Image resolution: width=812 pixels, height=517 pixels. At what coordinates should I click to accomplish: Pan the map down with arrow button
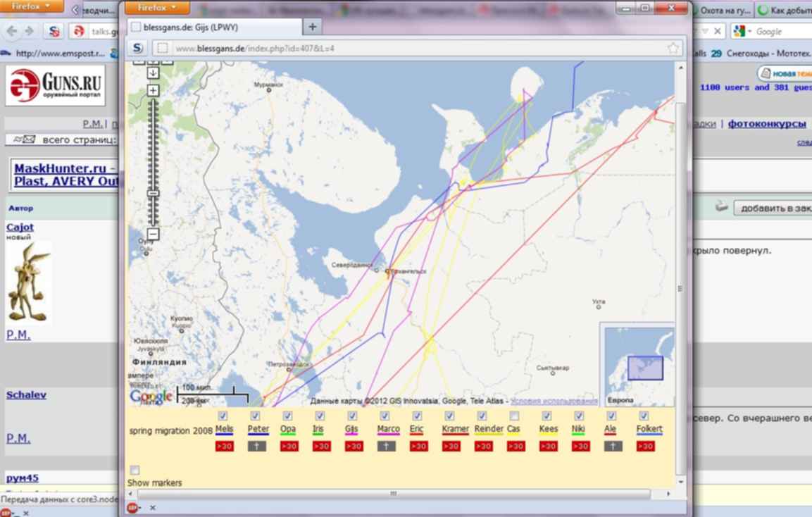(153, 73)
